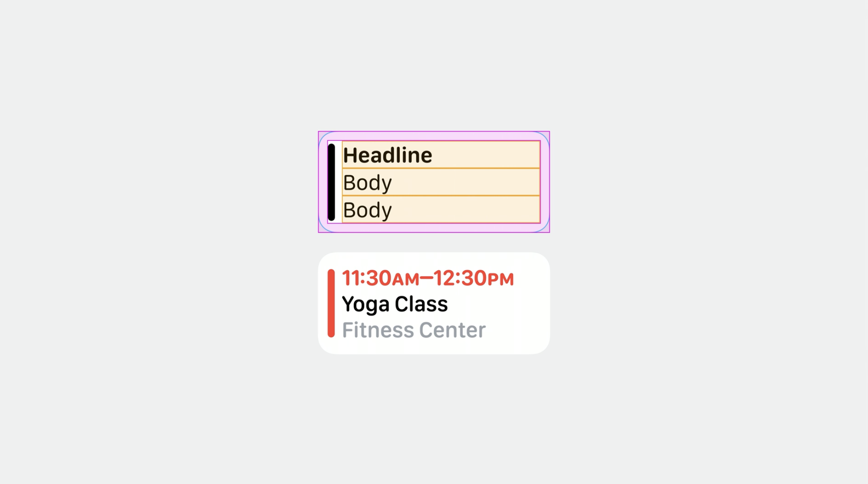Click the pink padding strip above the Headline row
Image resolution: width=868 pixels, height=484 pixels.
pyautogui.click(x=434, y=136)
